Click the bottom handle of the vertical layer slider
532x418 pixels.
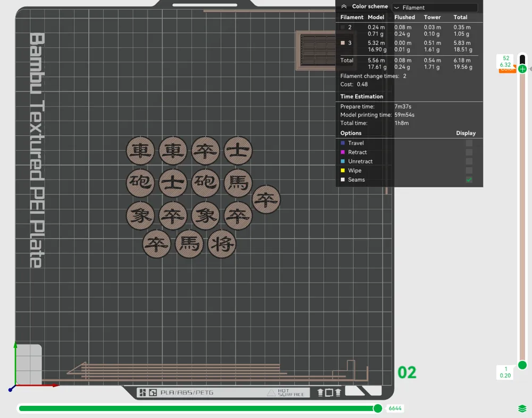522,365
